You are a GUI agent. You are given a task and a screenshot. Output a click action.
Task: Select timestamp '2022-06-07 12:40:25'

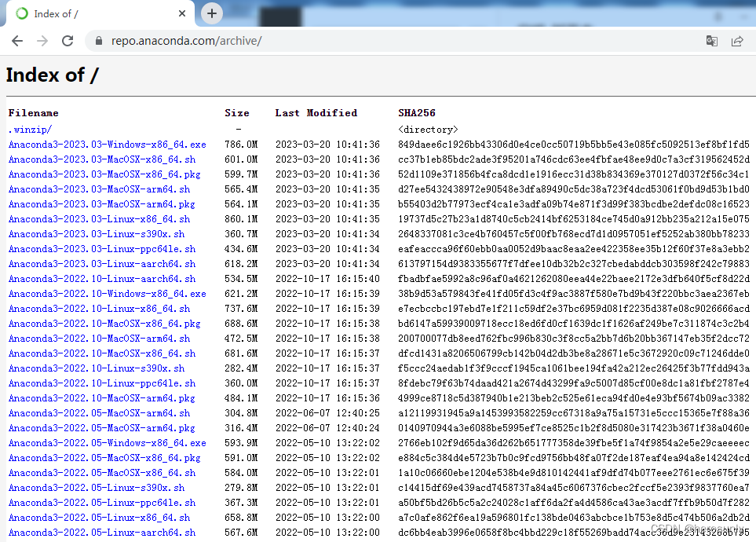pyautogui.click(x=327, y=414)
